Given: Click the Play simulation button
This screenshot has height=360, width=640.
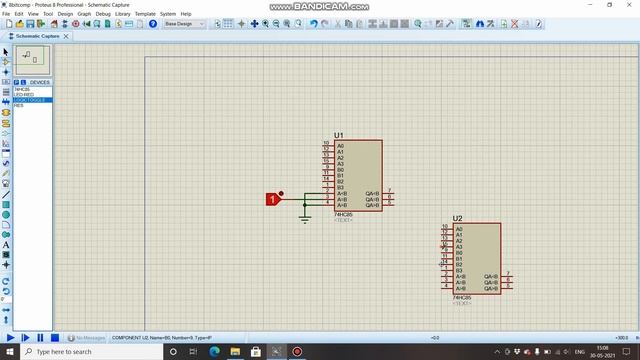Looking at the screenshot, I should (11, 338).
